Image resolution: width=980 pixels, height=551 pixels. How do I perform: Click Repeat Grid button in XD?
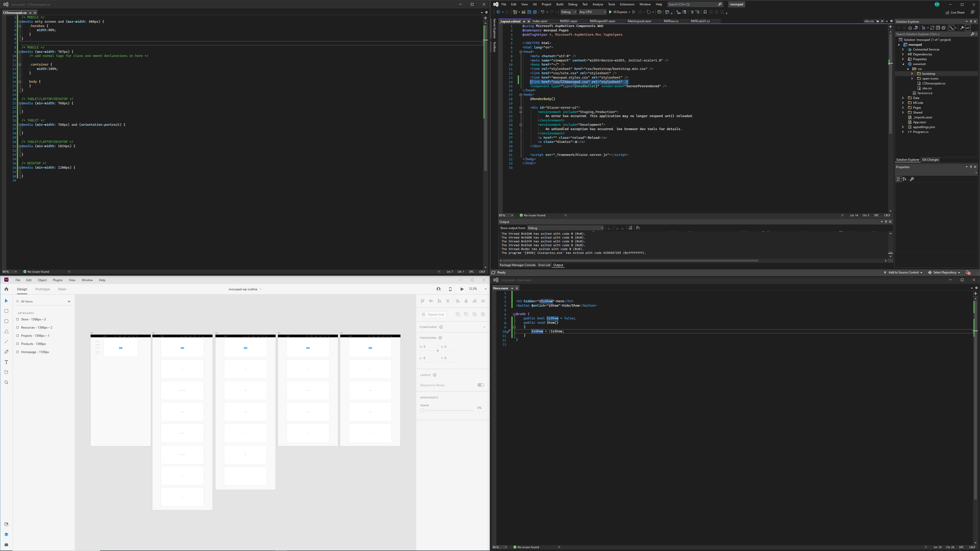(433, 315)
